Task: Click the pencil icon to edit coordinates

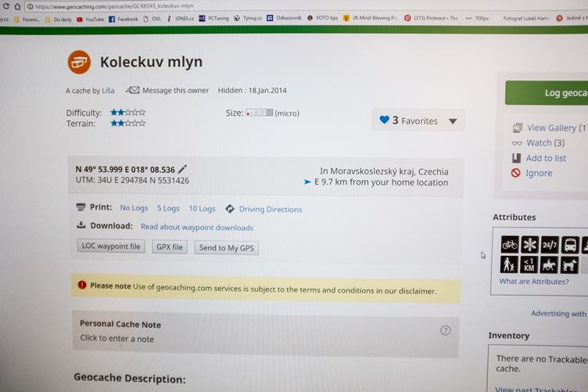Action: coord(182,169)
